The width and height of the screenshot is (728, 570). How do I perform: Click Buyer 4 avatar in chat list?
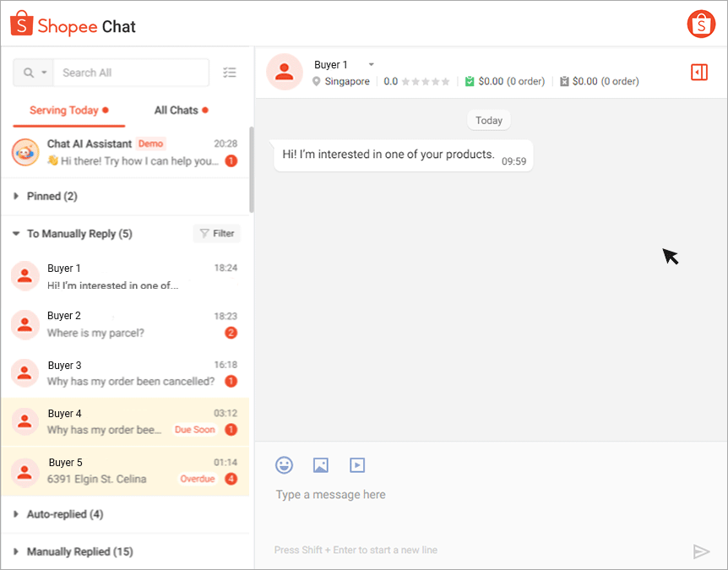(24, 421)
